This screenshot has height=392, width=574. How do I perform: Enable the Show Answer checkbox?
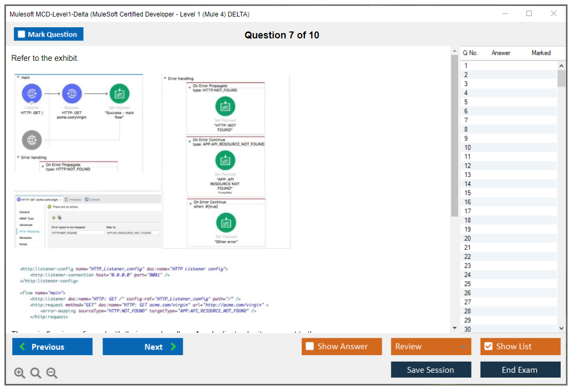tap(310, 347)
